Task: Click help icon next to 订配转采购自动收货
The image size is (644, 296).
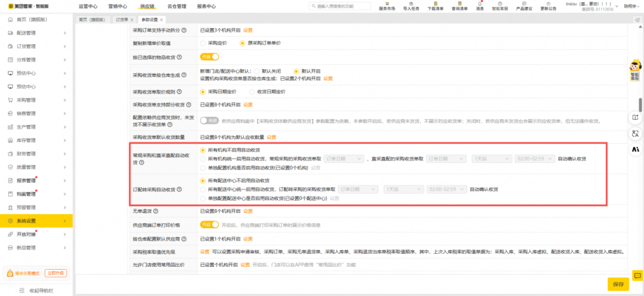Action: [x=179, y=189]
